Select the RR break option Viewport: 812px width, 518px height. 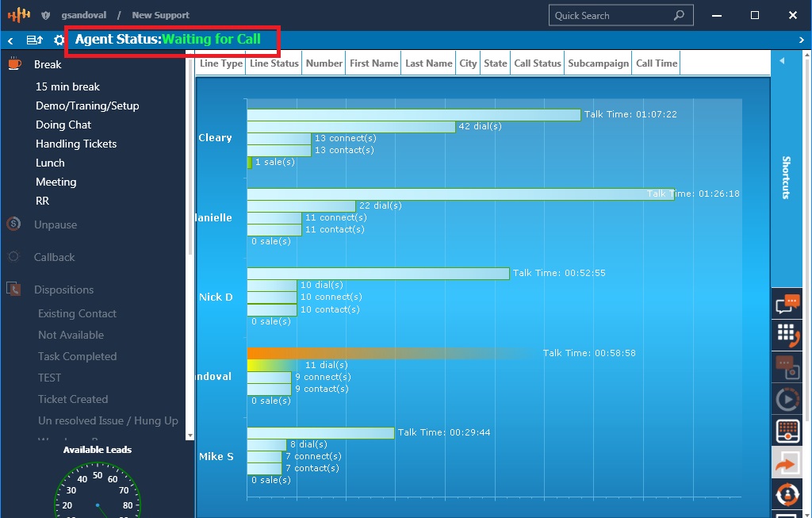(43, 201)
